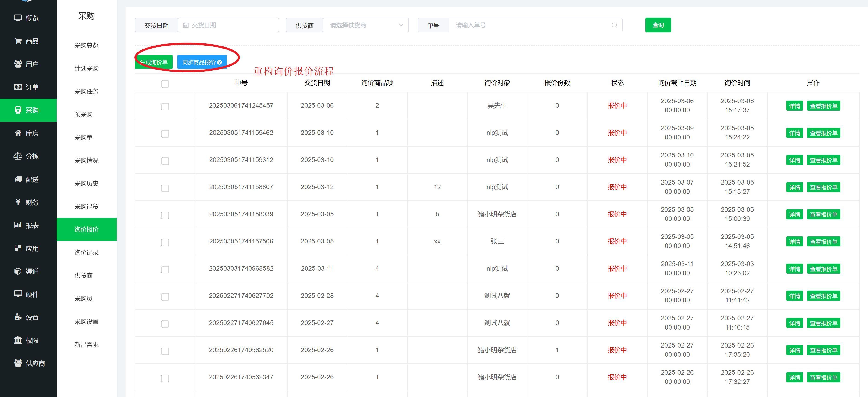The width and height of the screenshot is (868, 397).
Task: Open 询价记录 submenu item
Action: pos(86,252)
